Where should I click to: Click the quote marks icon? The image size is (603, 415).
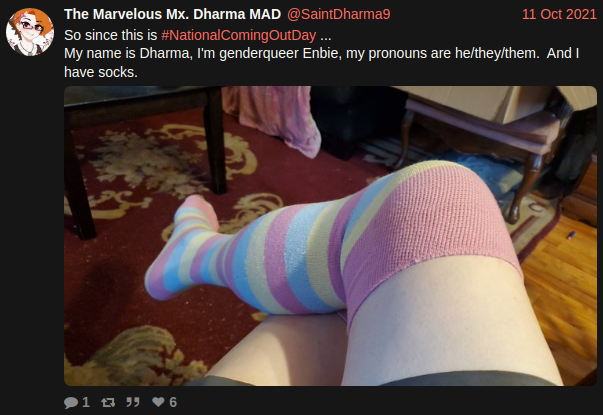coord(133,402)
